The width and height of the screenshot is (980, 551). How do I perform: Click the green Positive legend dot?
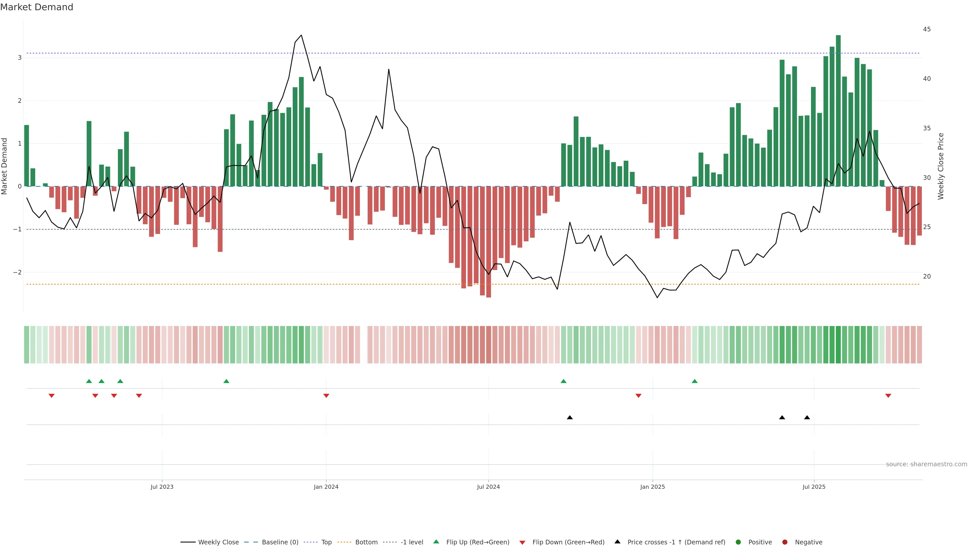point(738,542)
